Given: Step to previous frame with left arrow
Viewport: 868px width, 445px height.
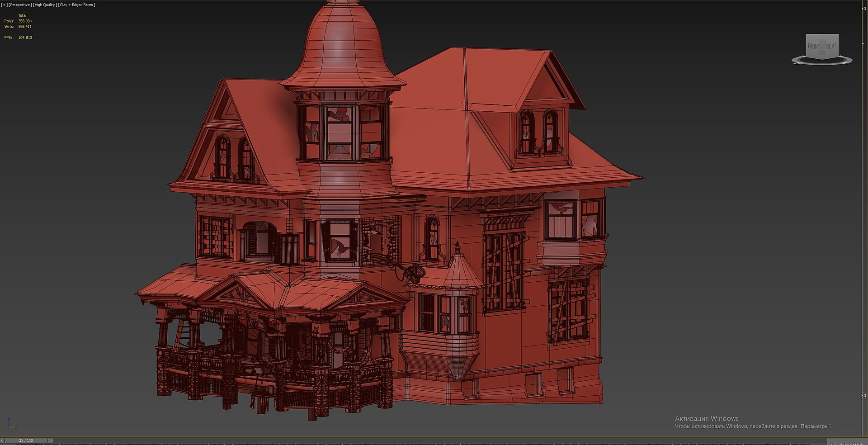Looking at the screenshot, I should (2, 440).
